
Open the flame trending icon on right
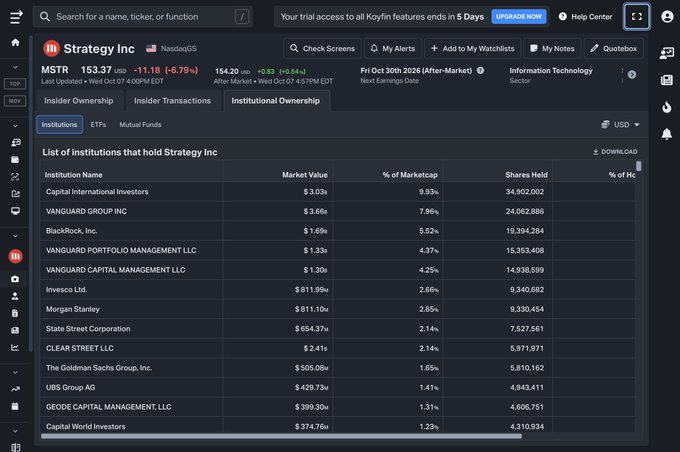pos(667,107)
